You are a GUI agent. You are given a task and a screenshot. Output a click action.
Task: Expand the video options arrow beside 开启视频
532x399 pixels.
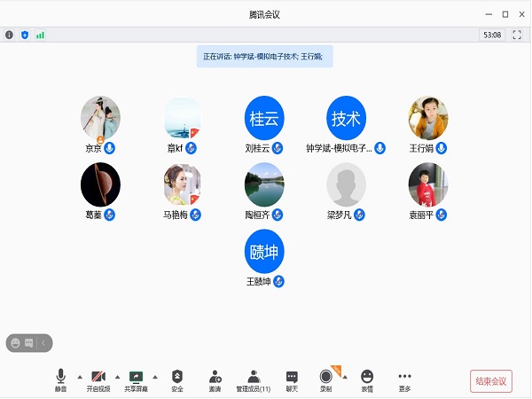(x=117, y=376)
